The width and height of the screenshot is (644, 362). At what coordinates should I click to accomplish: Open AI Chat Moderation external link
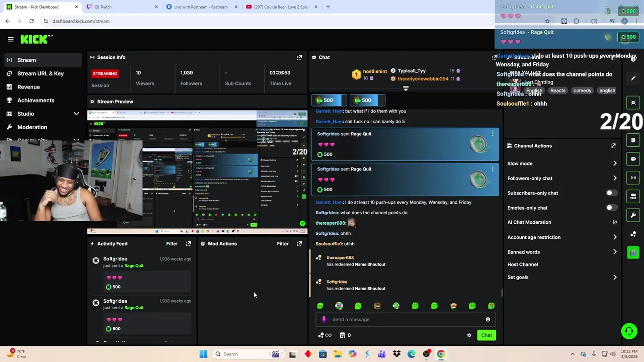tap(615, 222)
